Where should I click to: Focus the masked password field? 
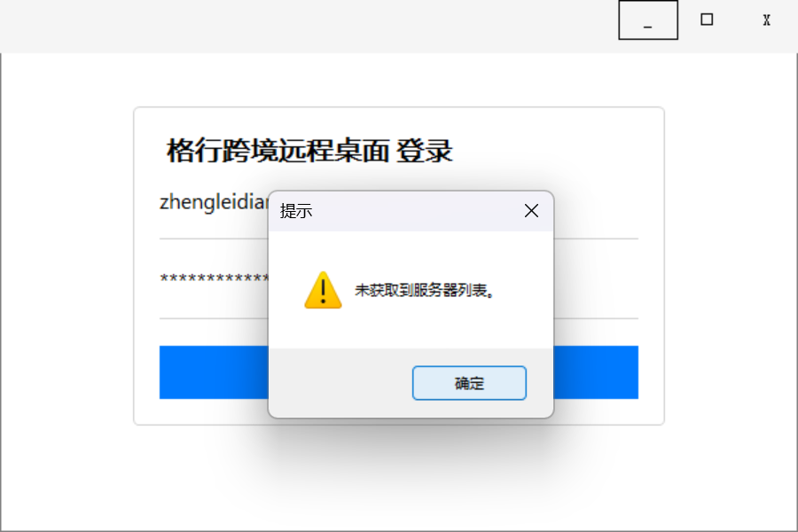(x=214, y=279)
